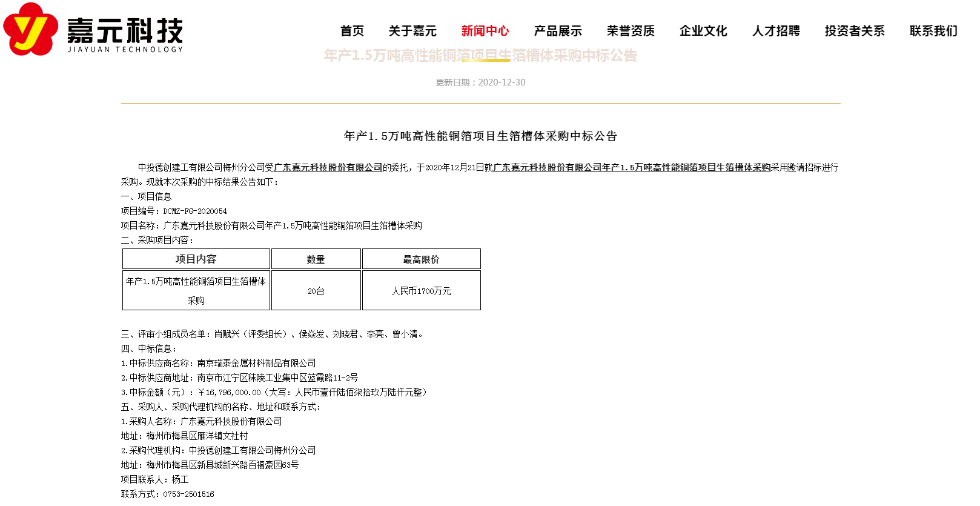
Task: Click the 五、采购人、采购代理机构 section heading
Action: tap(221, 407)
